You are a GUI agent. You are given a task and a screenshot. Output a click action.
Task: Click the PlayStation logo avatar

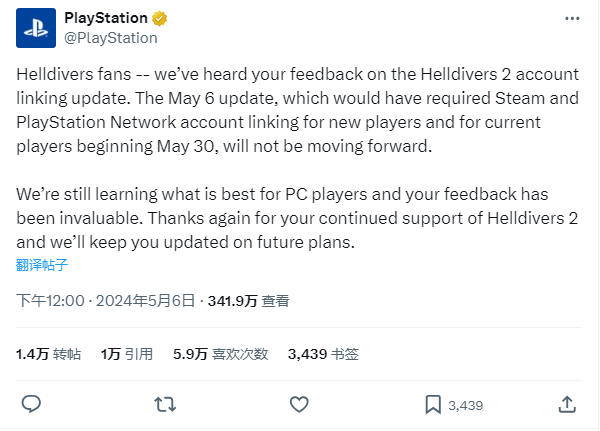tap(36, 28)
